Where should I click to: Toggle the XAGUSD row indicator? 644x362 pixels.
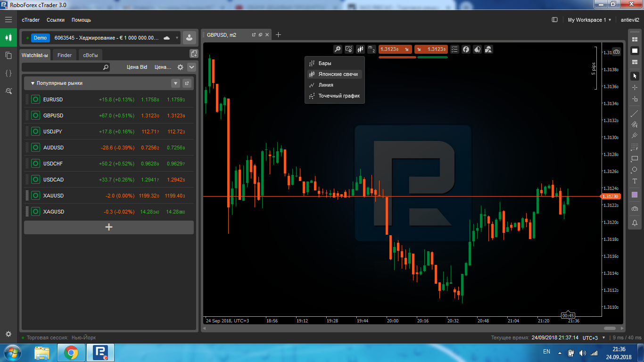[35, 212]
